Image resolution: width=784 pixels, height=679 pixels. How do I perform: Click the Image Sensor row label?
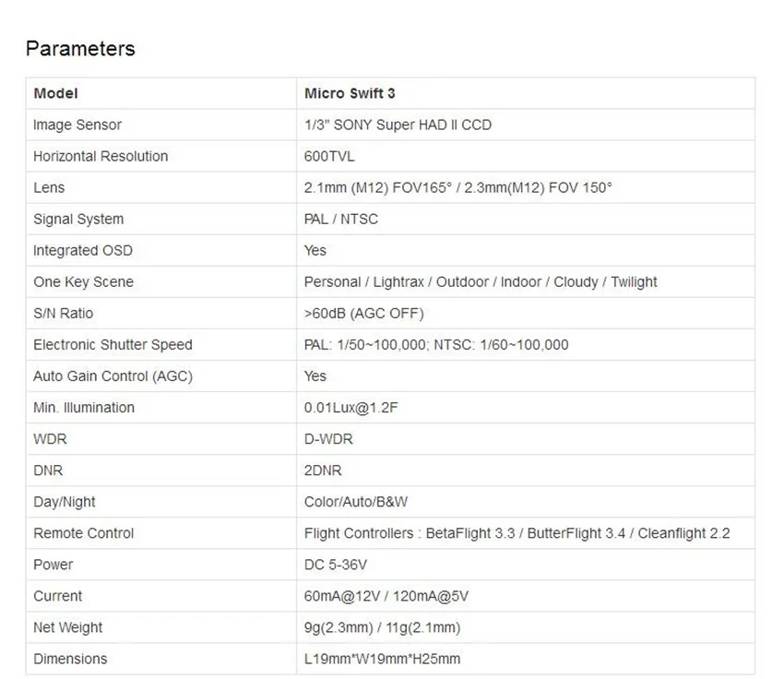coord(77,125)
